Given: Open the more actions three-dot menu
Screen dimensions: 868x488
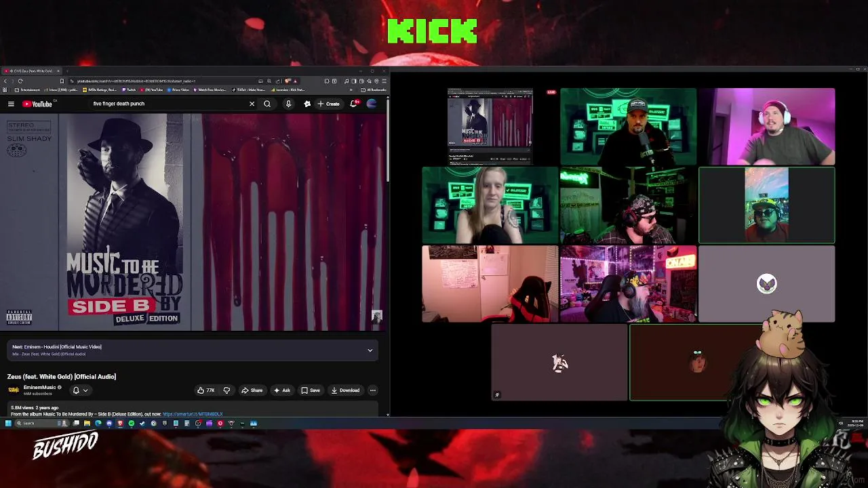Looking at the screenshot, I should [x=372, y=390].
